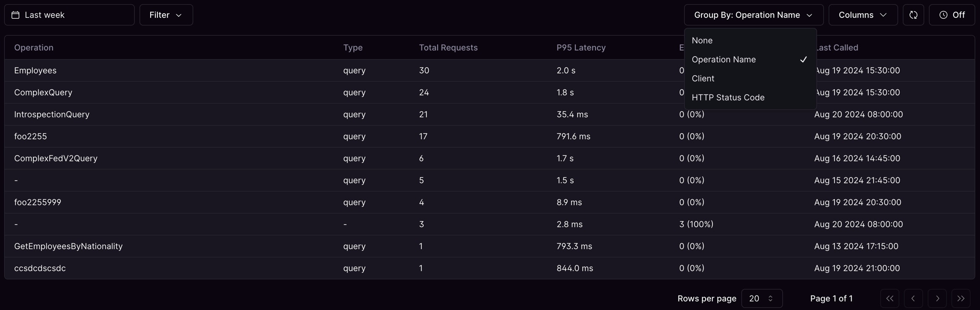Choose None to remove grouping
Image resolution: width=980 pixels, height=310 pixels.
702,40
